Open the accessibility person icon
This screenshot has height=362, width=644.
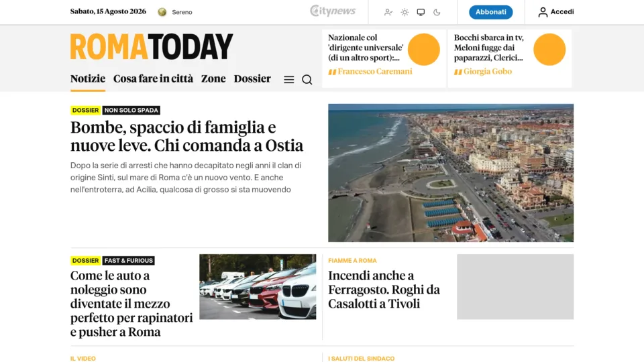tap(388, 12)
